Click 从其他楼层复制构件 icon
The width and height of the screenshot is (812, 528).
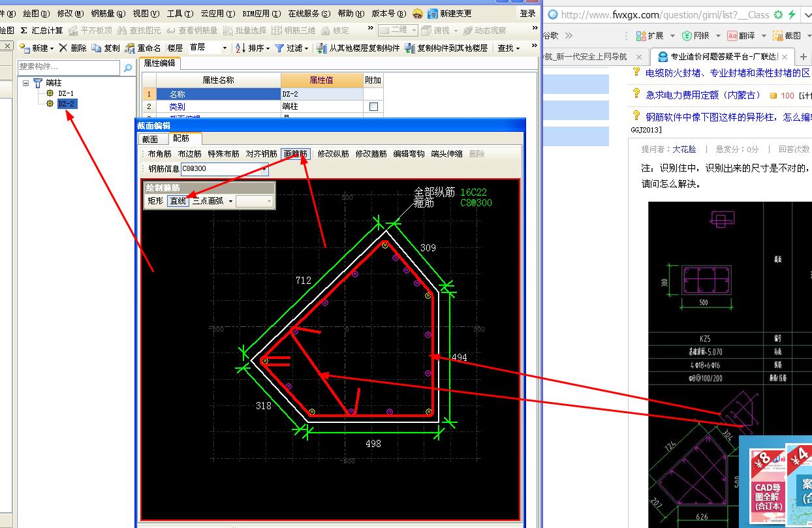[322, 48]
